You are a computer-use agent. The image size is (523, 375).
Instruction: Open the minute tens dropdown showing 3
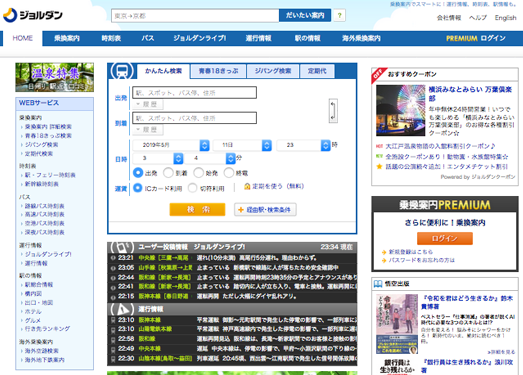click(x=158, y=158)
